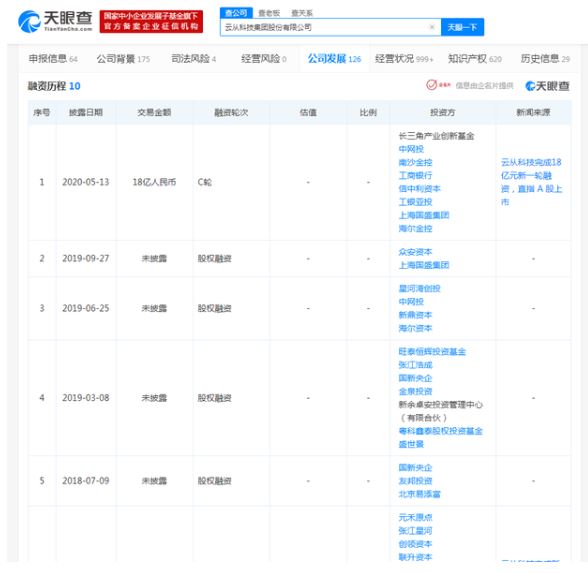Click the 天眼一下 search button
The height and width of the screenshot is (573, 588).
tap(462, 27)
